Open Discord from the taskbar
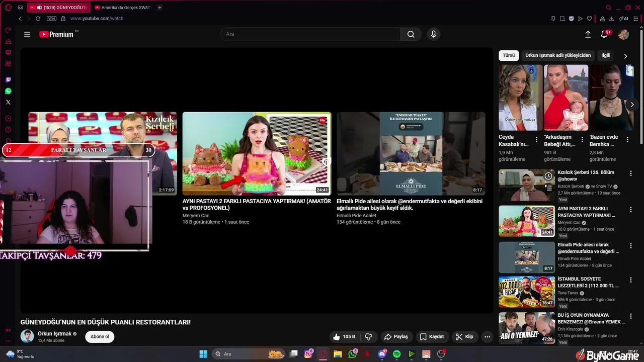Viewport: 644px width, 362px height. pos(382,354)
